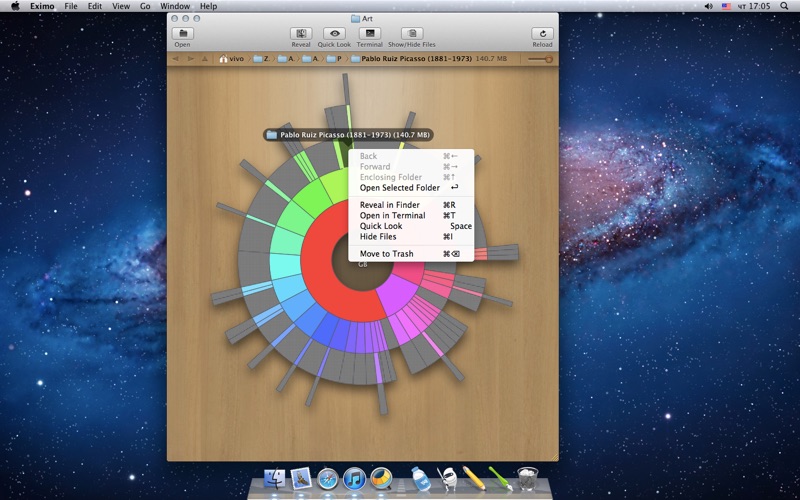
Task: Click the Open folder toolbar icon
Action: [183, 34]
